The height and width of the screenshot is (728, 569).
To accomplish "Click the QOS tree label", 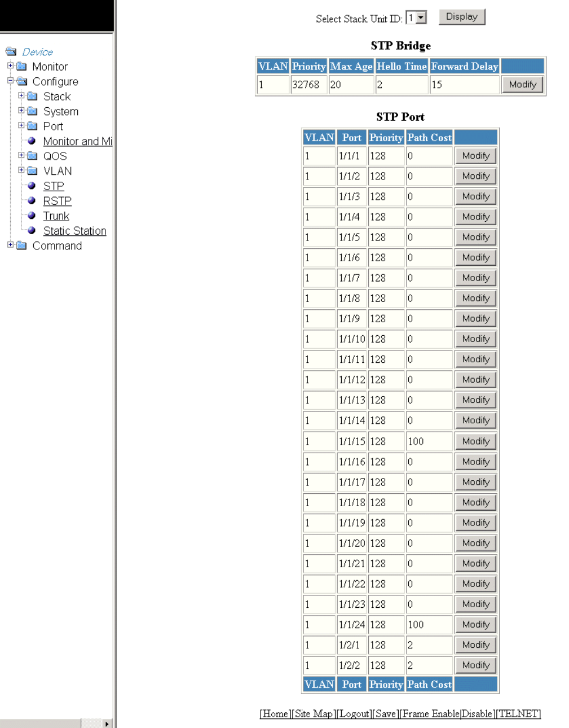I will click(x=55, y=156).
